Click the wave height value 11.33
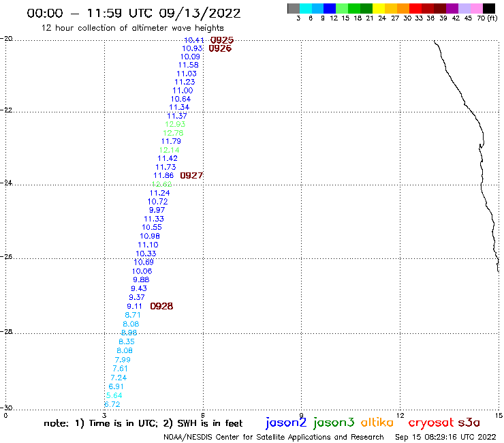Image resolution: width=504 pixels, height=443 pixels. [x=154, y=219]
